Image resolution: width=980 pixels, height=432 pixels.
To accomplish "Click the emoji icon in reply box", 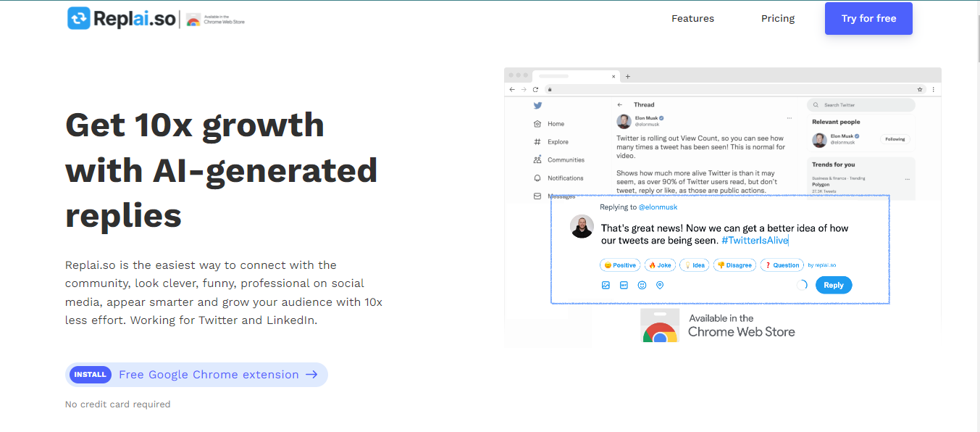I will pos(642,286).
